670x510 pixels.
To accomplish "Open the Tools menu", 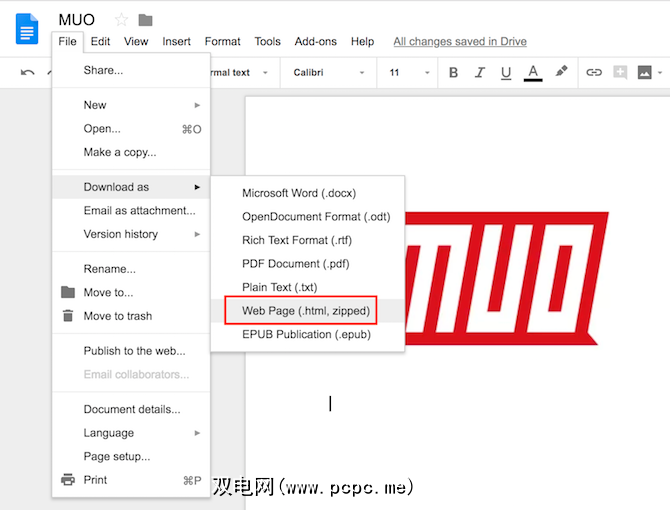I will tap(267, 41).
